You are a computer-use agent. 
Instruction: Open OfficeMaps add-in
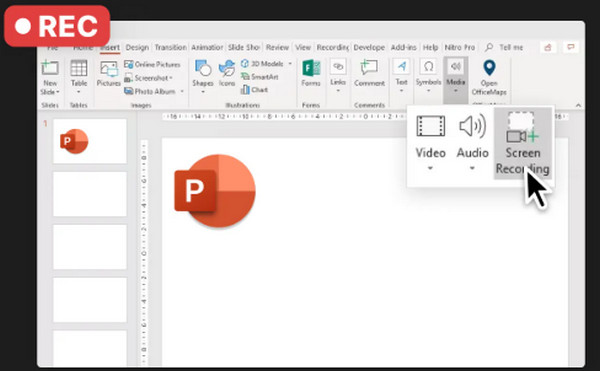pos(489,78)
